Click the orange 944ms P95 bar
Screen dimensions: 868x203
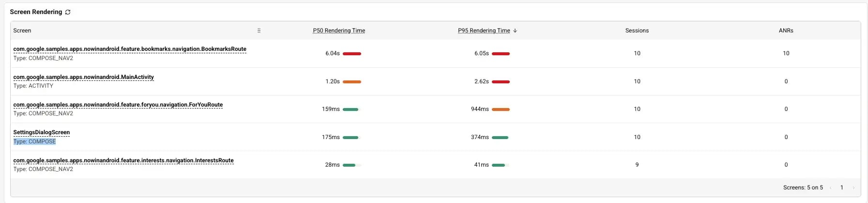pyautogui.click(x=501, y=109)
